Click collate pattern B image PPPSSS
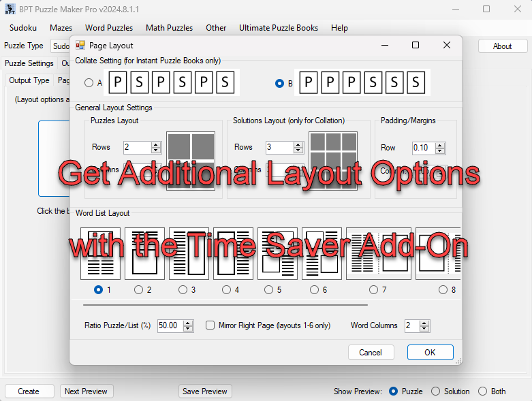 362,82
